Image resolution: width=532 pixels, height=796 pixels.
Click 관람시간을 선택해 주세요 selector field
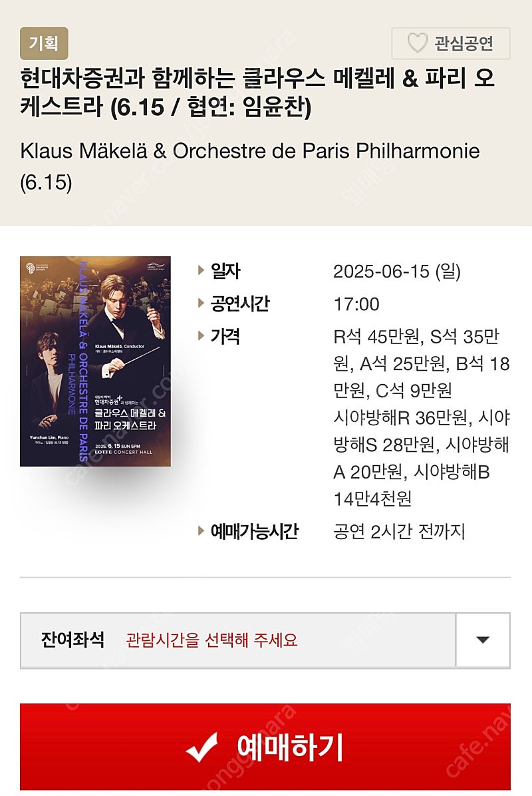pos(238,640)
